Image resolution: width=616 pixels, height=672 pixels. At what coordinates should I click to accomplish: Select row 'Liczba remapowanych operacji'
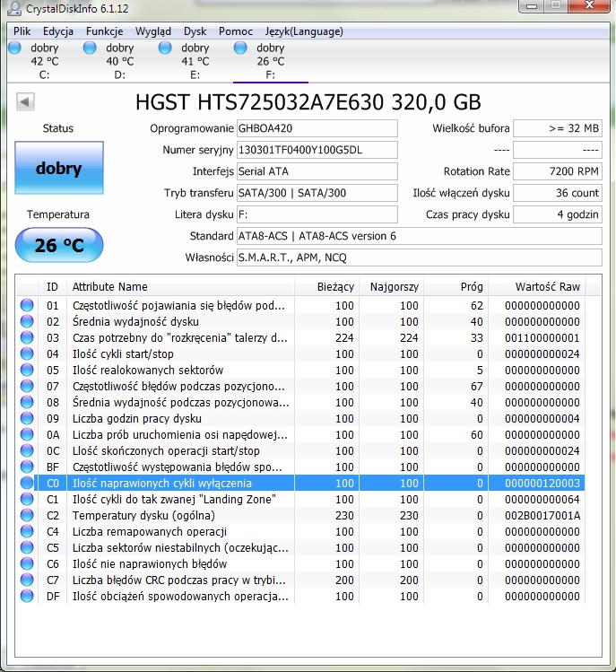click(x=300, y=531)
